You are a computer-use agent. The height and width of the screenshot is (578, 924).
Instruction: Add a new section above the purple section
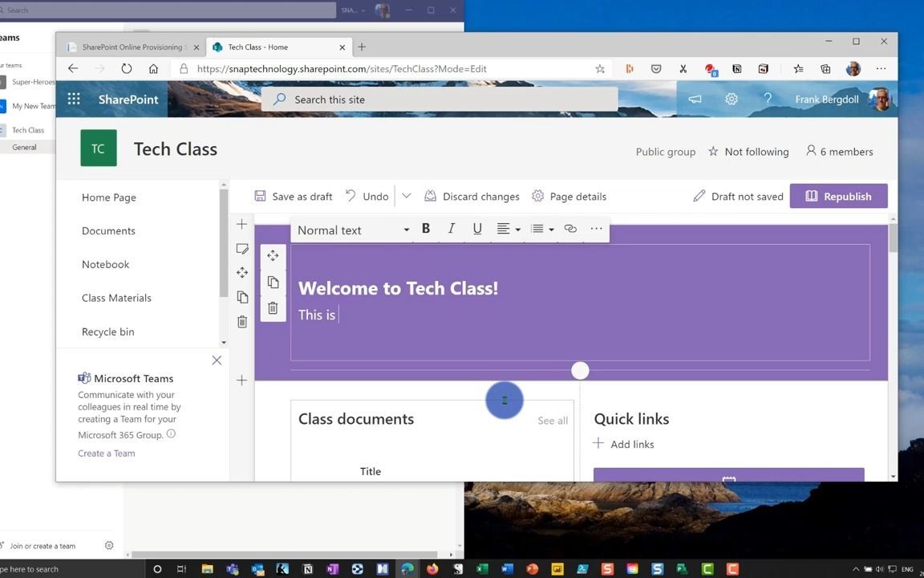[x=241, y=223]
